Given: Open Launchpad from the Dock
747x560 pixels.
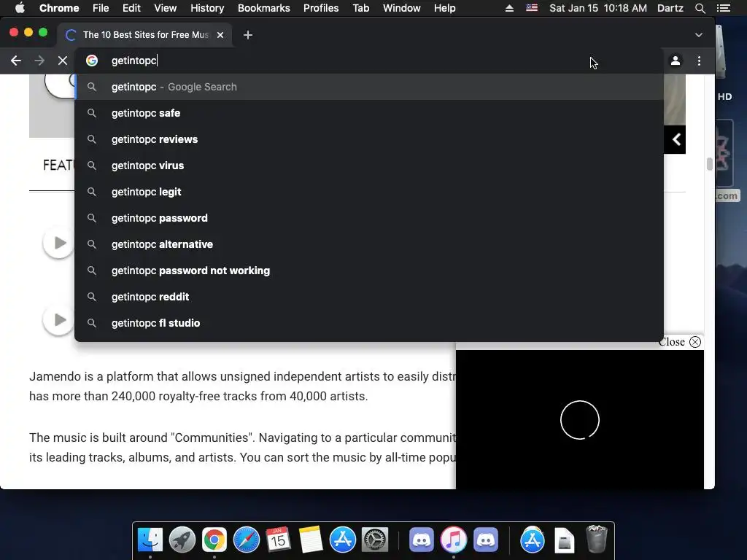Looking at the screenshot, I should 182,540.
